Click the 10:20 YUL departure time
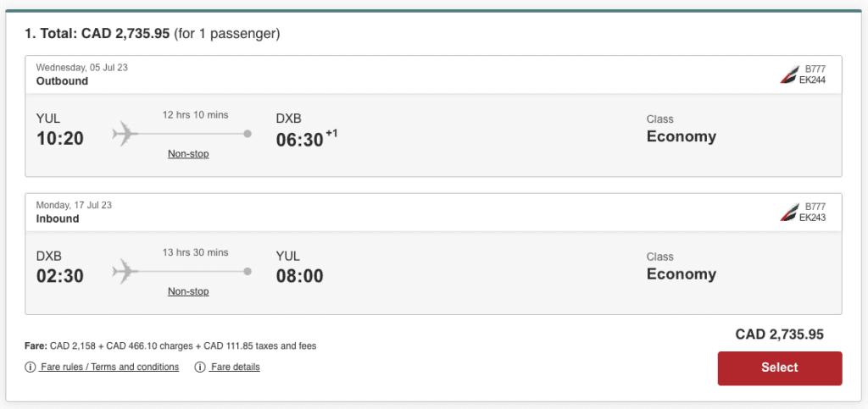The image size is (868, 409). (x=60, y=138)
